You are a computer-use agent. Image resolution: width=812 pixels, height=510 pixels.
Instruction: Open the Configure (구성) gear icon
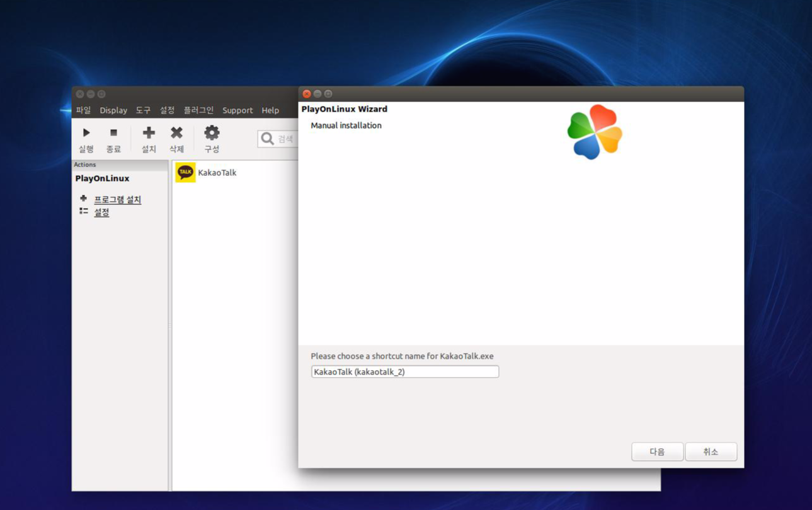[212, 132]
